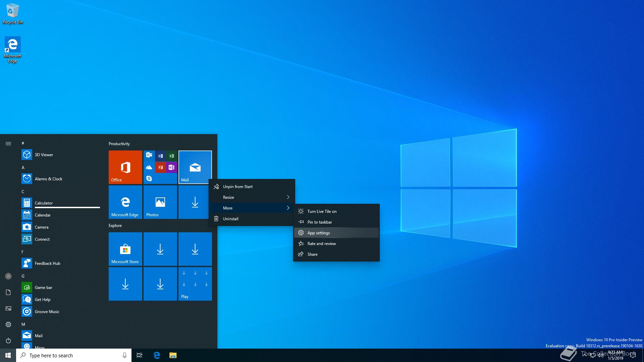Open Calendar from the app list
Viewport: 644px width, 362px height.
(60, 215)
